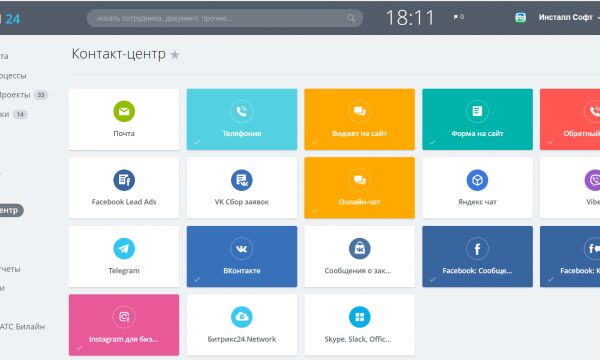Toggle the checkmark on ВКонтакте tile

[x=196, y=279]
